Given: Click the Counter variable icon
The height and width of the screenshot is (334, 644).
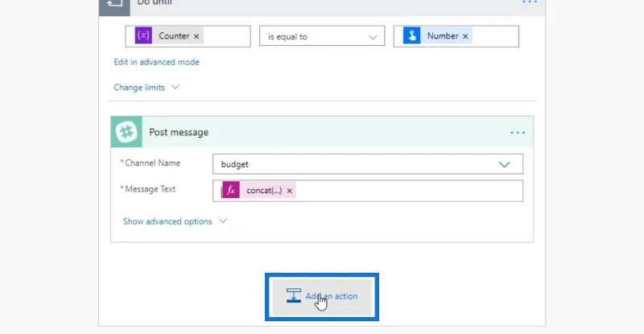Looking at the screenshot, I should point(143,35).
